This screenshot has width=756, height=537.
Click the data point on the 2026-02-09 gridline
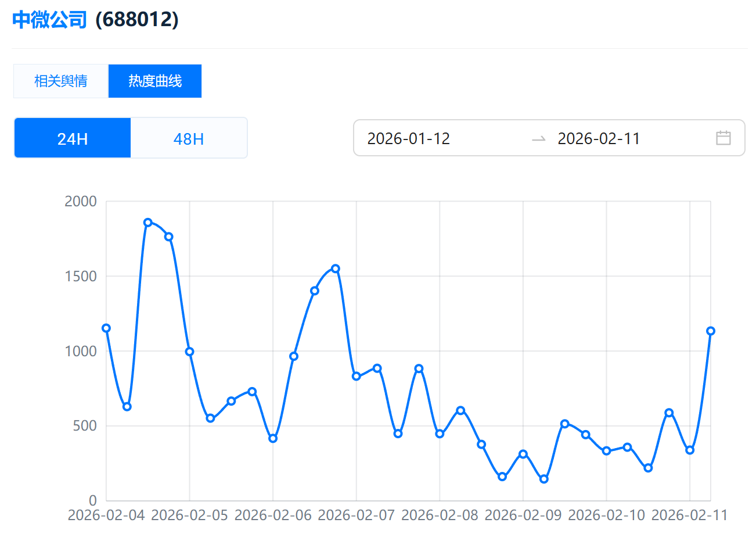tap(523, 454)
